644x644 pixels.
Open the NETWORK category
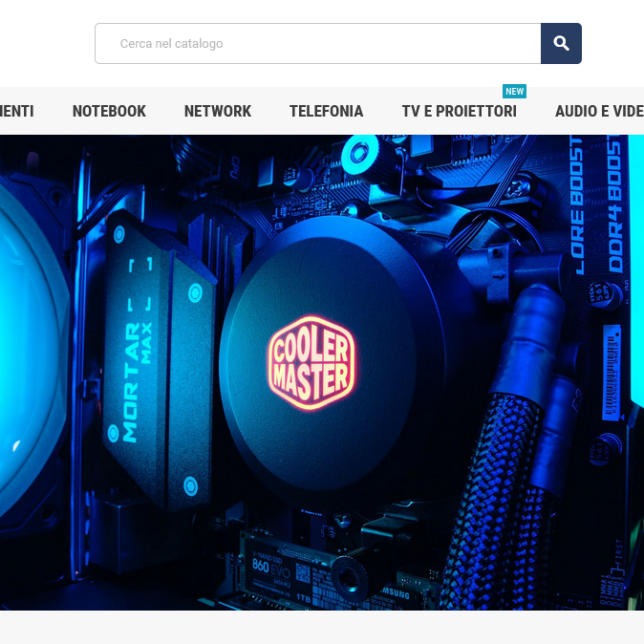click(x=218, y=111)
